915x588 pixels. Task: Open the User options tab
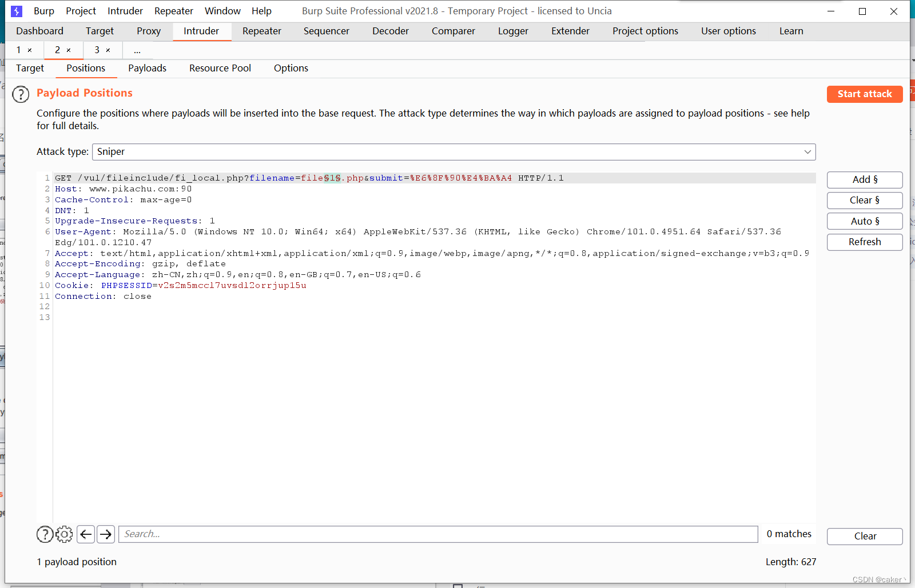(x=729, y=31)
